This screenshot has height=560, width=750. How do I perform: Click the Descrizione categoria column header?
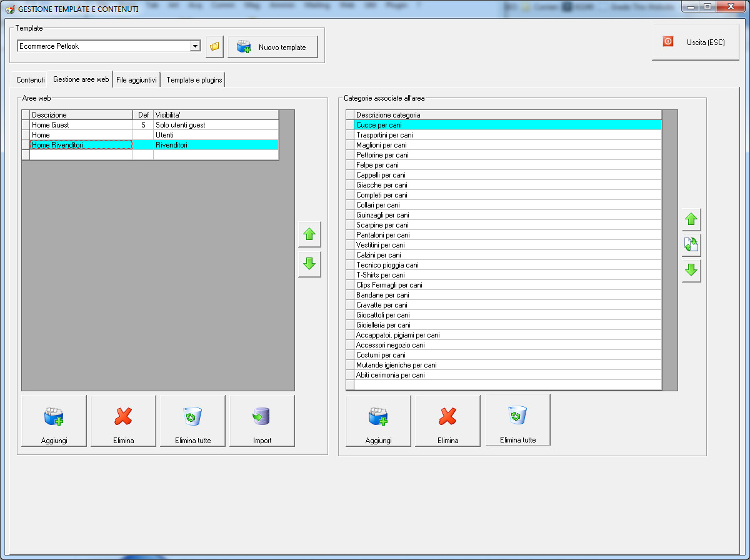point(507,115)
